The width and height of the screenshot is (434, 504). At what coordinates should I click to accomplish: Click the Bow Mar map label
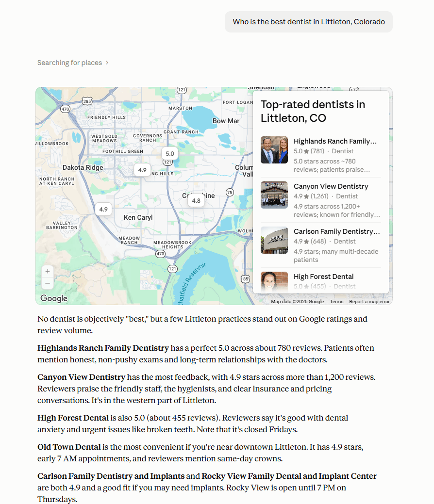tap(226, 121)
